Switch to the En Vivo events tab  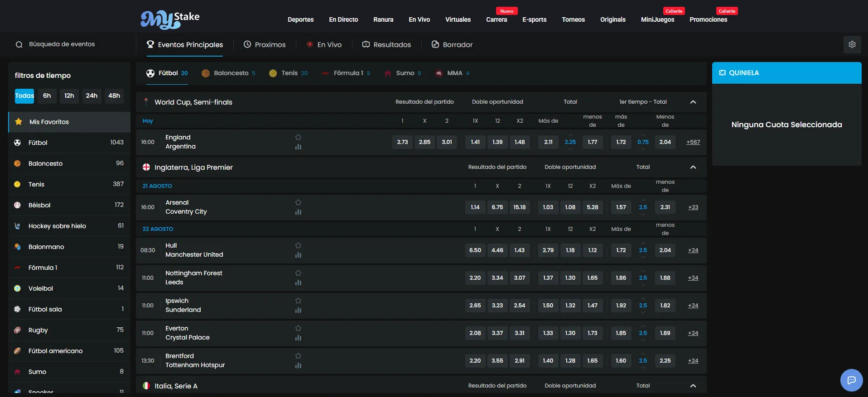324,44
